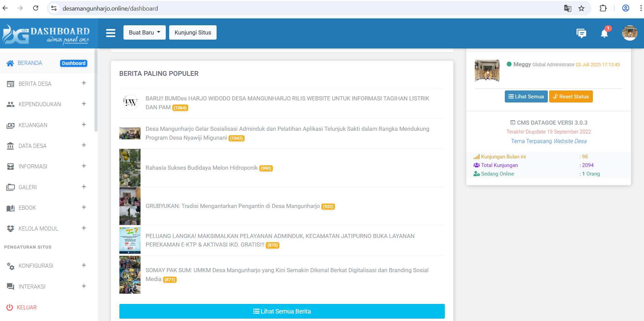The width and height of the screenshot is (644, 321).
Task: Click browser bookmark star icon
Action: (x=582, y=9)
